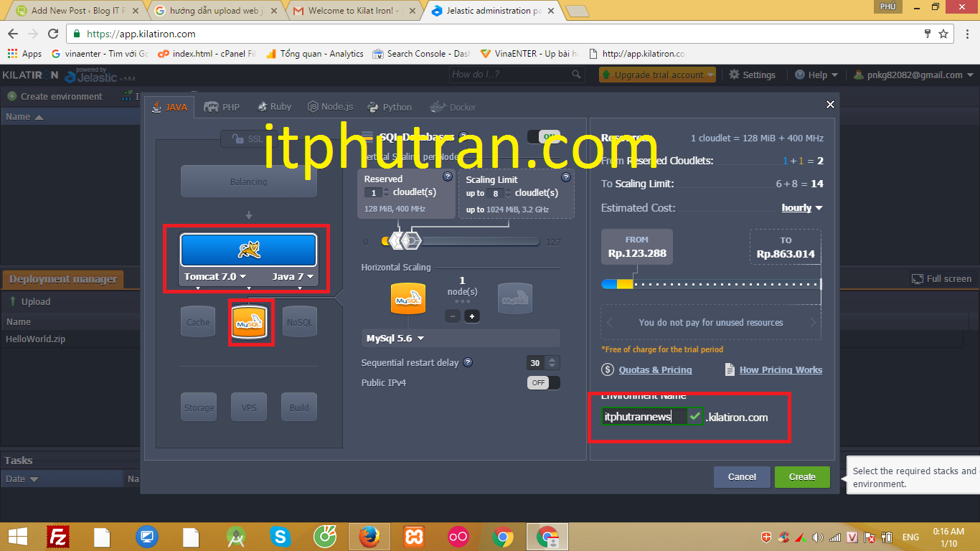Adjust Sequential restart delay spinner

(x=552, y=363)
